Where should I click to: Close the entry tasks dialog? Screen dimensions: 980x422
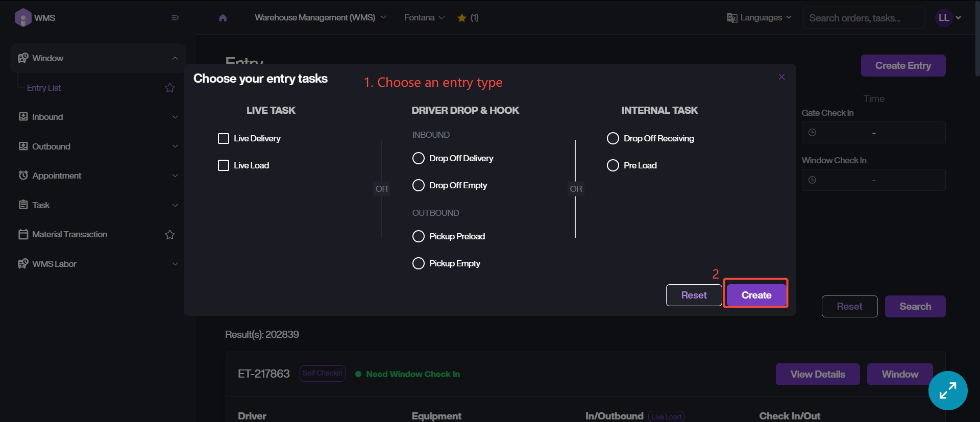(x=781, y=77)
